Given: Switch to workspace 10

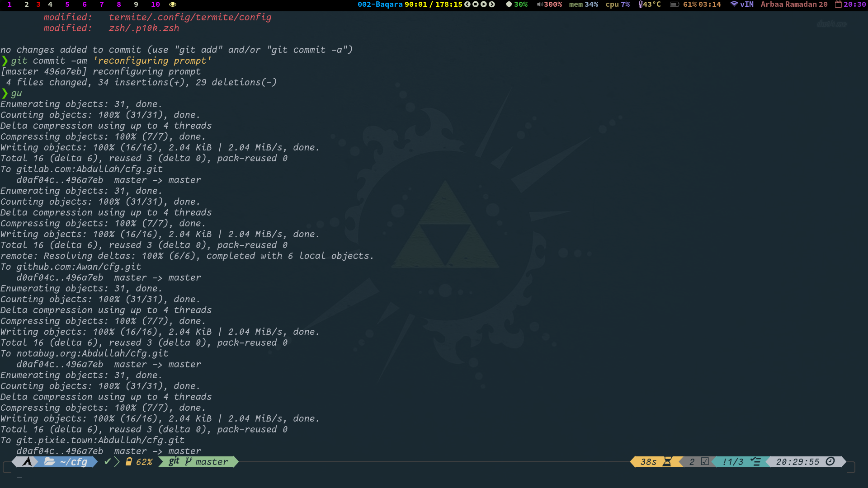Looking at the screenshot, I should [x=156, y=5].
